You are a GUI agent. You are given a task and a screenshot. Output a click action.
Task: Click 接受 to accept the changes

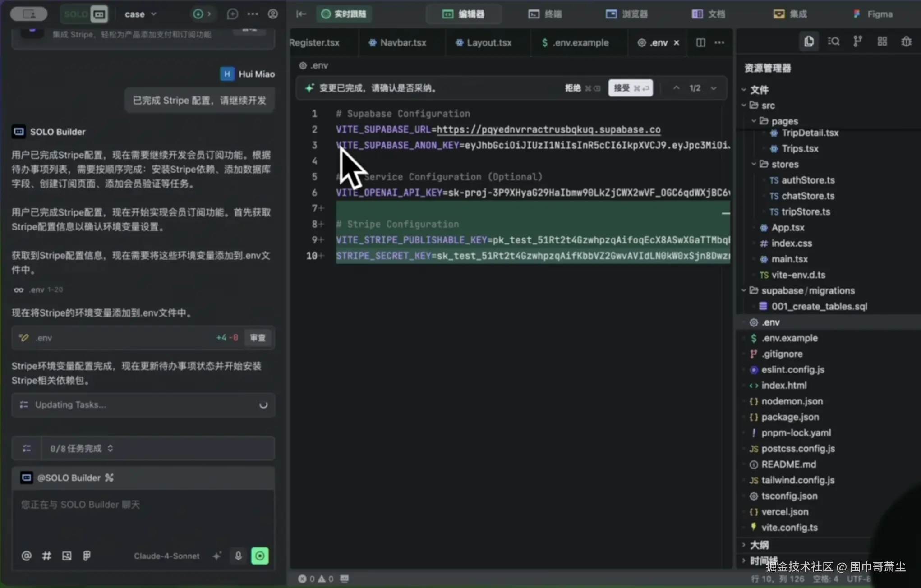[x=631, y=88]
